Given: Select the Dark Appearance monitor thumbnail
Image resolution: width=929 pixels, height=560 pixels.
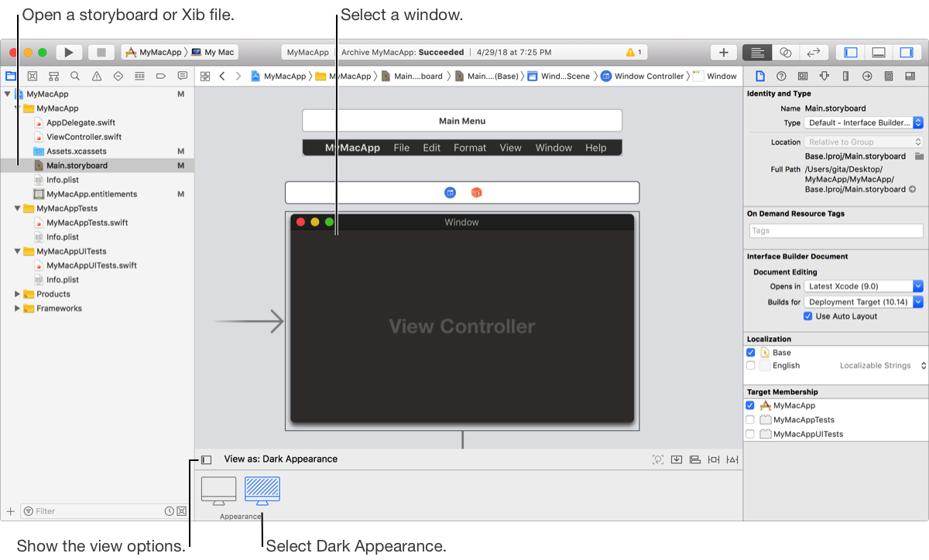Looking at the screenshot, I should click(x=262, y=491).
